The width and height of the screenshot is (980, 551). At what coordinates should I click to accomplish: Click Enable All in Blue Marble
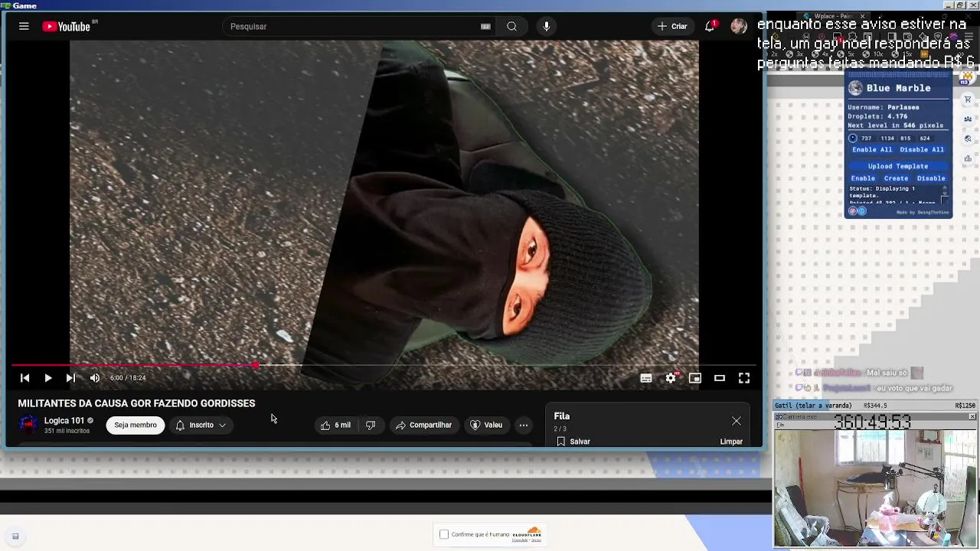tap(872, 150)
